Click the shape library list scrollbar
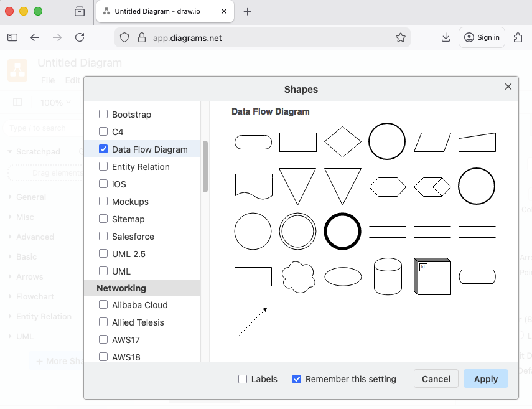This screenshot has height=409, width=532. point(205,166)
